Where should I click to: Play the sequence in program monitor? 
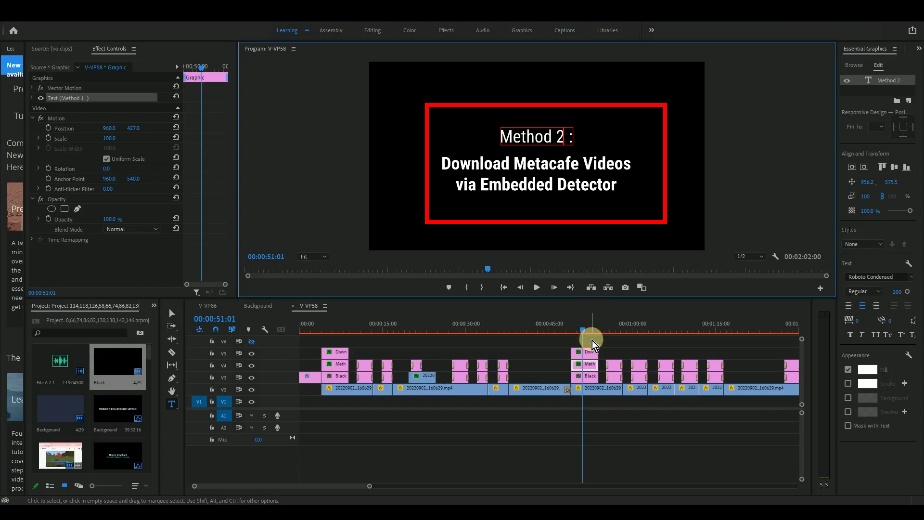pos(536,288)
